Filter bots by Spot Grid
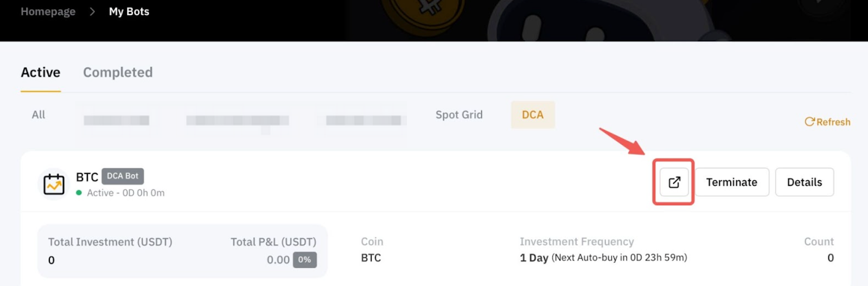The height and width of the screenshot is (286, 868). 459,115
